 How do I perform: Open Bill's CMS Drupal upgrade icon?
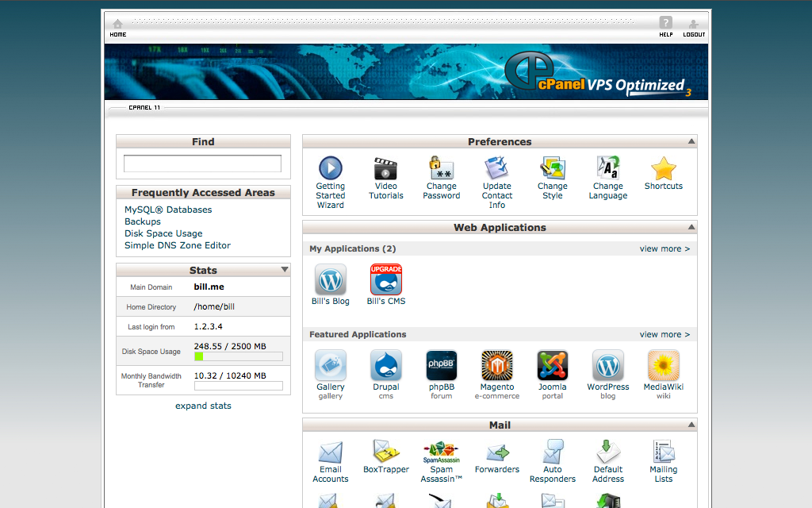[386, 280]
